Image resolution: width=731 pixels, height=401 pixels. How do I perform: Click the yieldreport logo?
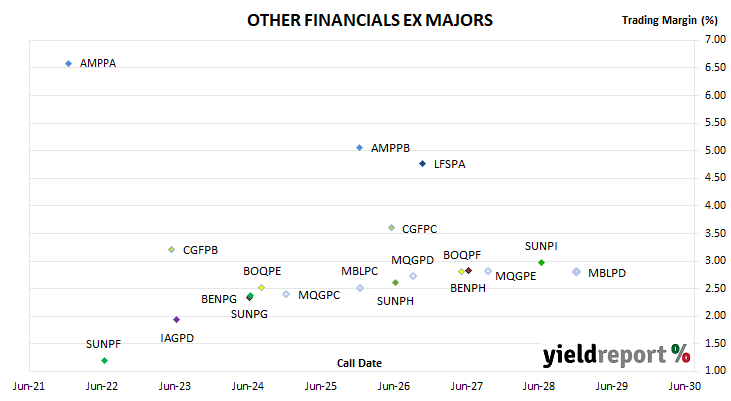(x=616, y=355)
